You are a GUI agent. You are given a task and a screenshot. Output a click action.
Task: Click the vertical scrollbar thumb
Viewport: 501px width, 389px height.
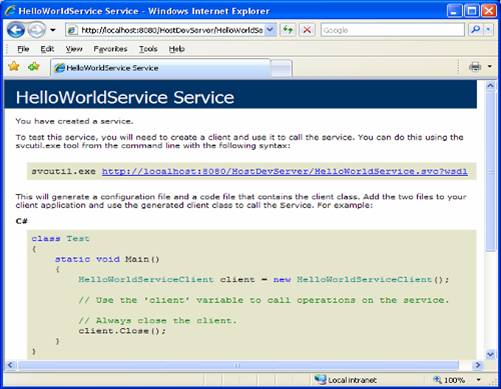coord(490,172)
